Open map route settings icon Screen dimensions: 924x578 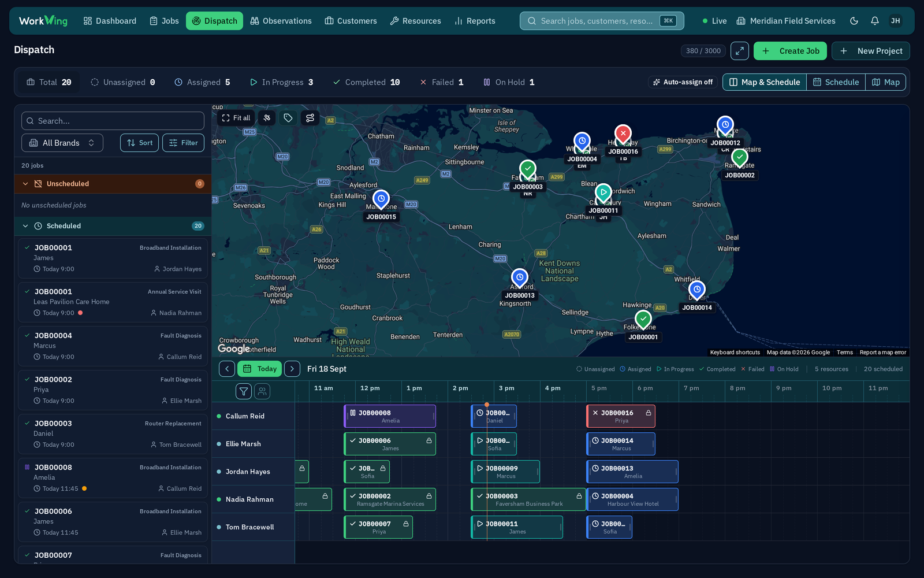tap(310, 118)
